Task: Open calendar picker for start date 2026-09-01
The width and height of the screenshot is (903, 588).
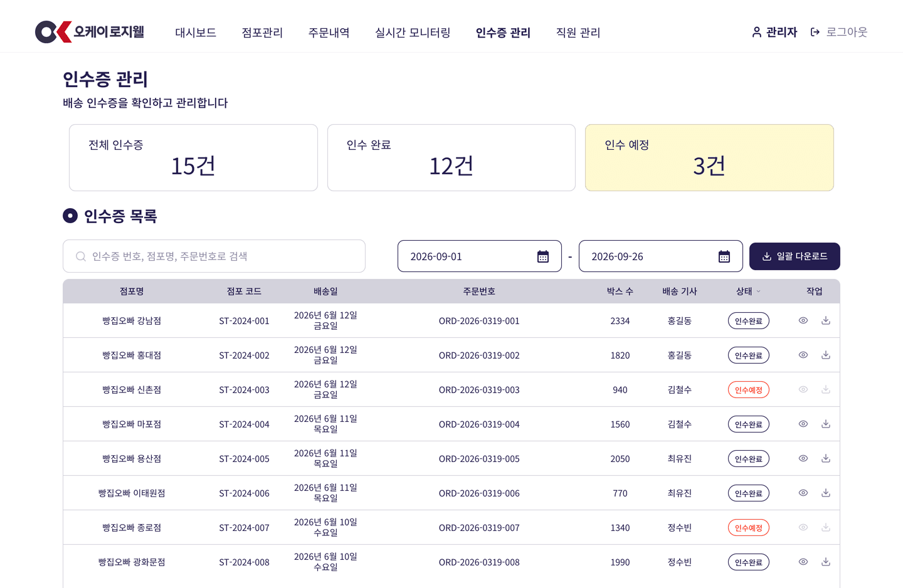Action: point(543,256)
